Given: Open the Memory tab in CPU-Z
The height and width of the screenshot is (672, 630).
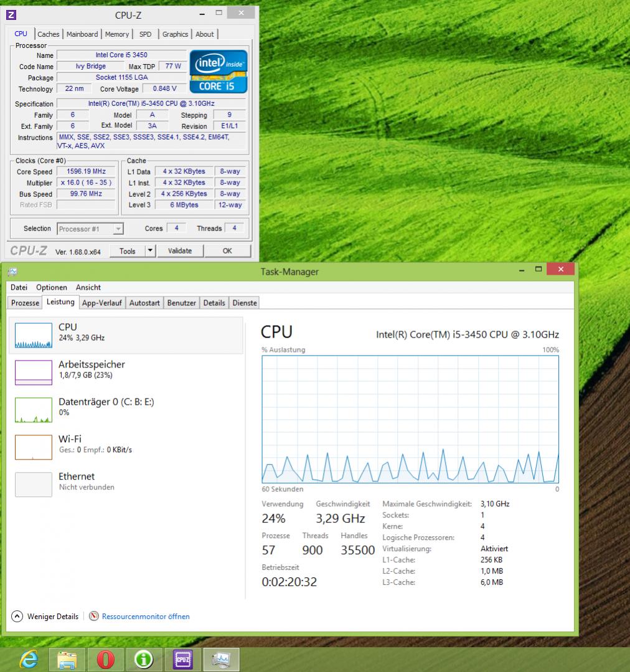Looking at the screenshot, I should coord(117,34).
